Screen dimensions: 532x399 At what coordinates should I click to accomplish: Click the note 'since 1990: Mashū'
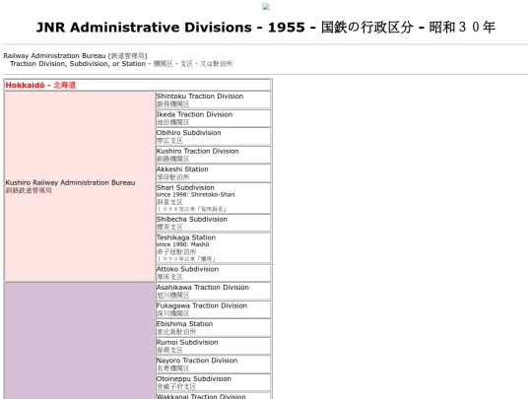point(183,244)
